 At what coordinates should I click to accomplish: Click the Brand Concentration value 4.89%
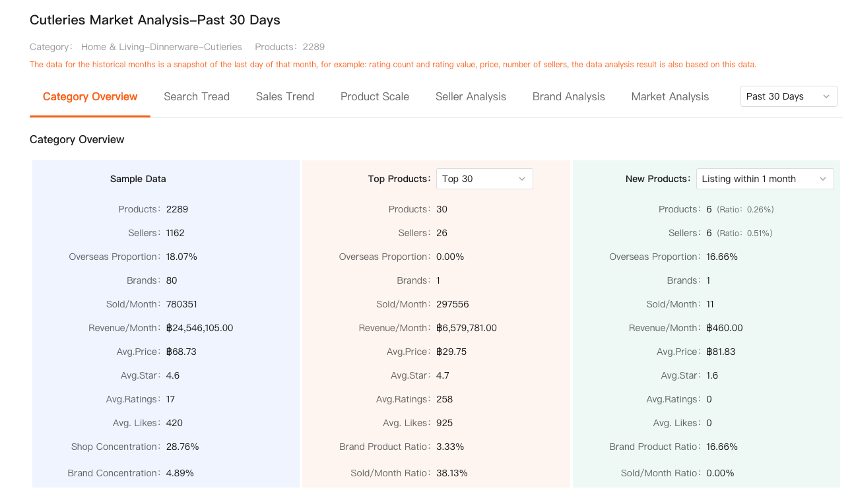[180, 473]
